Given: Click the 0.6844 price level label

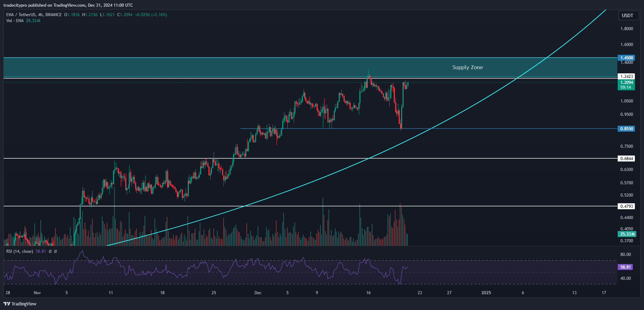Looking at the screenshot, I should [626, 159].
